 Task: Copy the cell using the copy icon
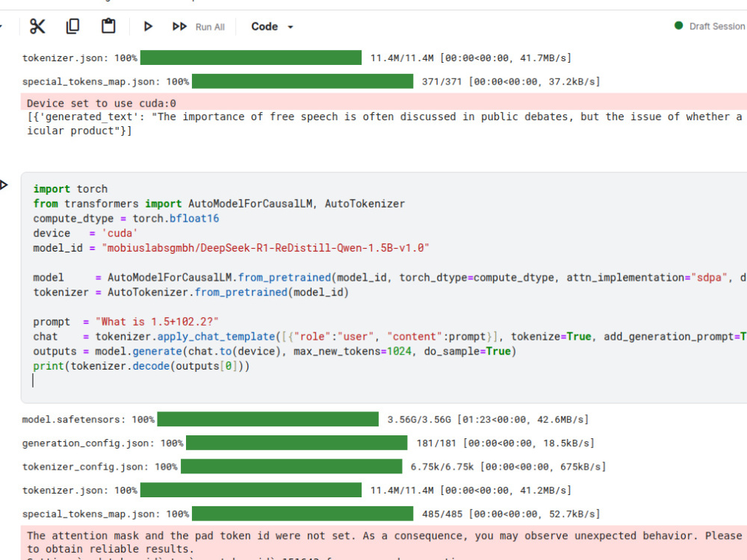tap(72, 26)
